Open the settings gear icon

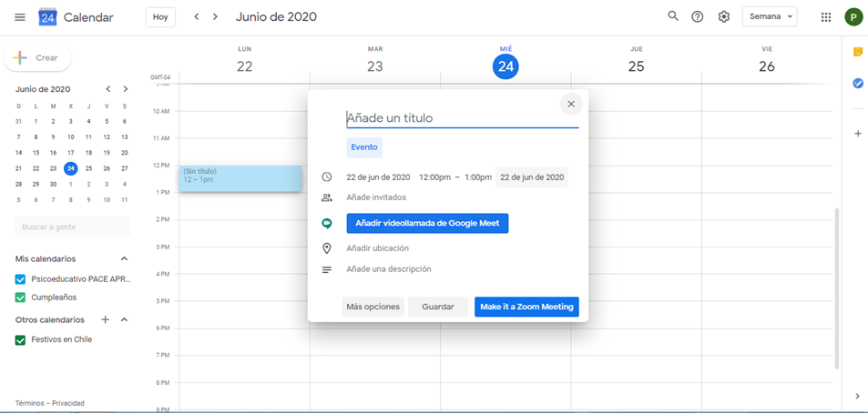724,16
